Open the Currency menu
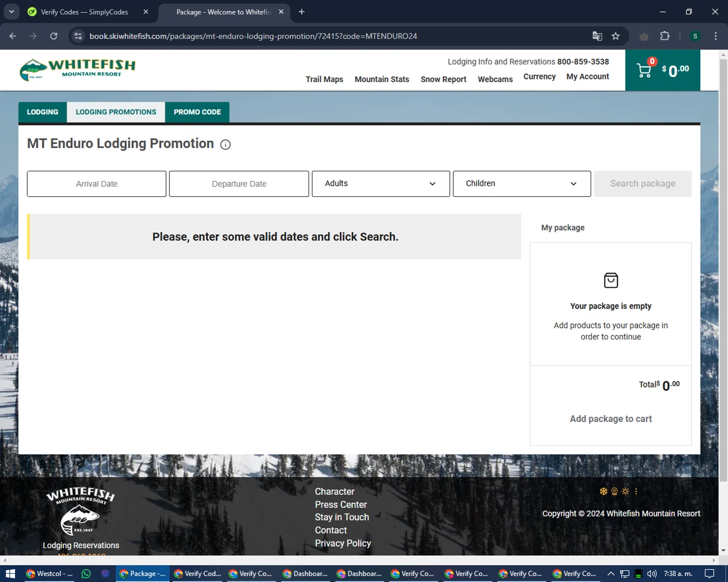The height and width of the screenshot is (582, 728). pos(539,77)
